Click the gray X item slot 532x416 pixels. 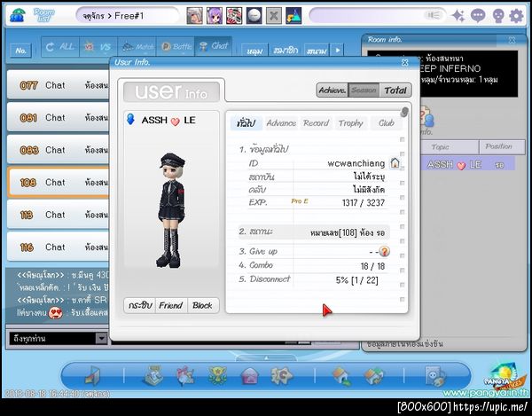point(273,16)
